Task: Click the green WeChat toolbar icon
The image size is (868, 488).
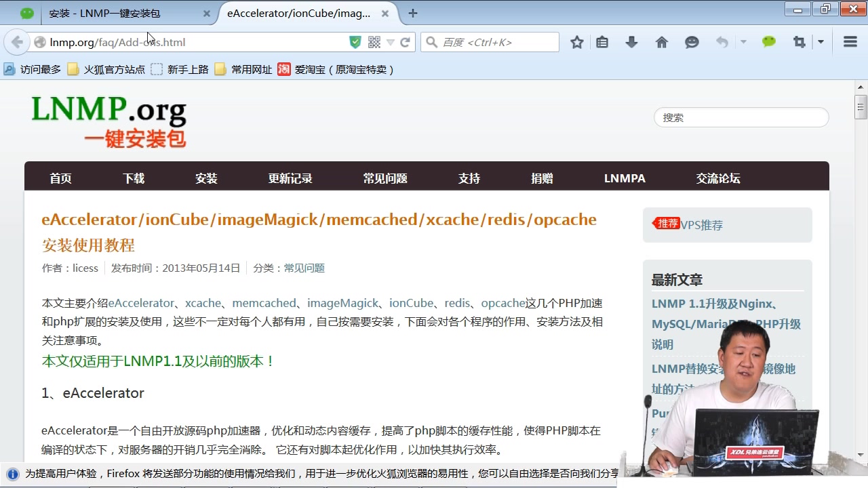Action: pos(768,42)
